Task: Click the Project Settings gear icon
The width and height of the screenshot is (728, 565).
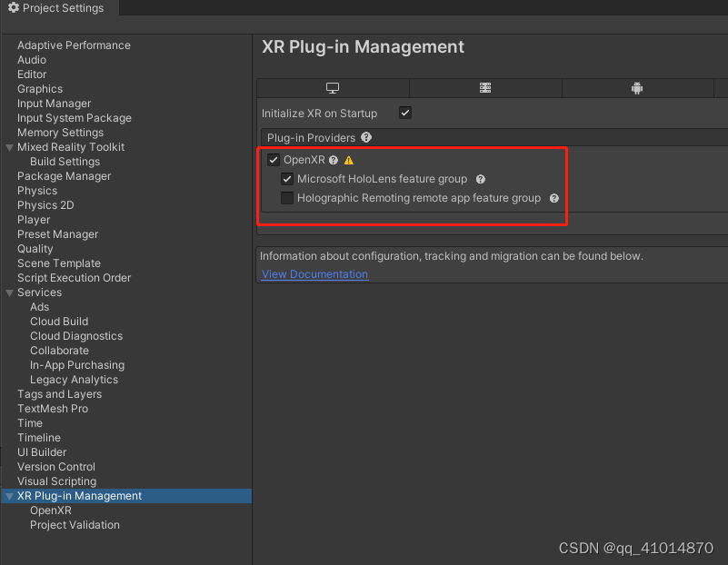Action: [x=13, y=8]
